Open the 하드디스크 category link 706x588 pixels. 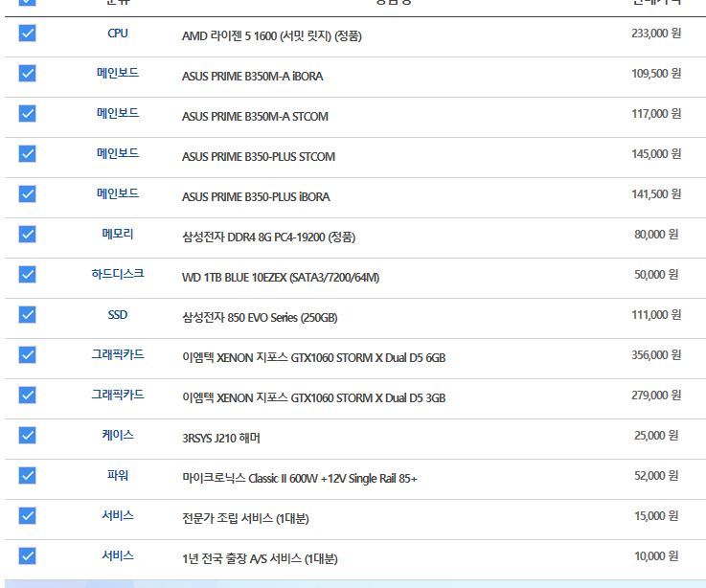pyautogui.click(x=118, y=274)
